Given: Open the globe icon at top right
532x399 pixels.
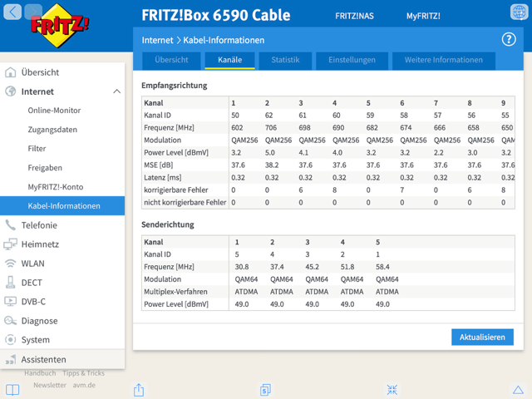Looking at the screenshot, I should (517, 13).
